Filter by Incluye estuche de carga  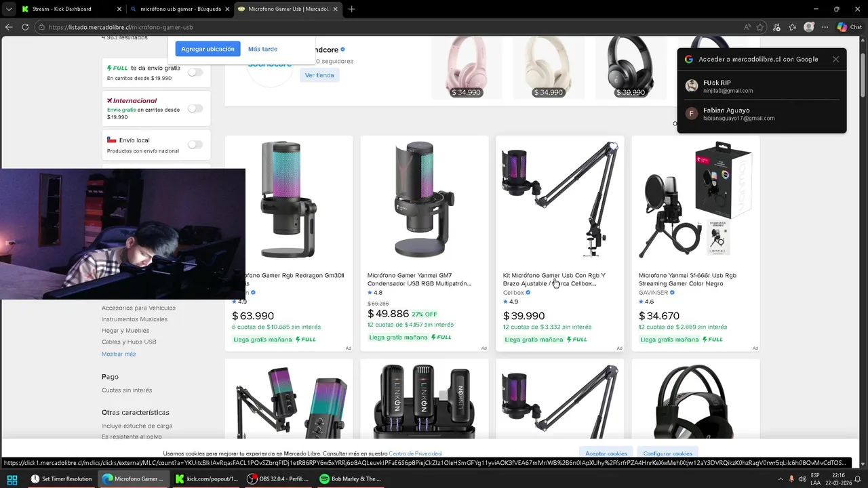(x=137, y=426)
